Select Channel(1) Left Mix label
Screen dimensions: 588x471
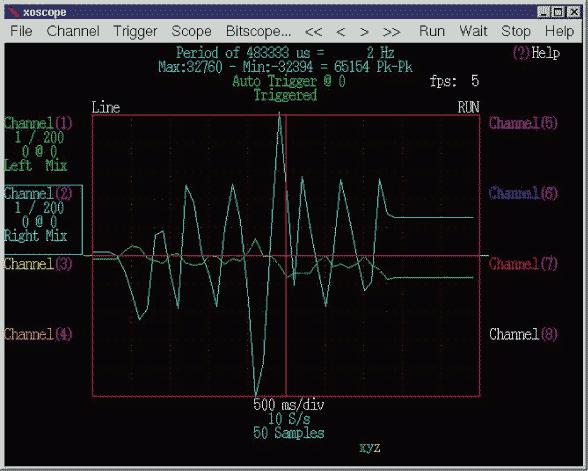pos(38,144)
